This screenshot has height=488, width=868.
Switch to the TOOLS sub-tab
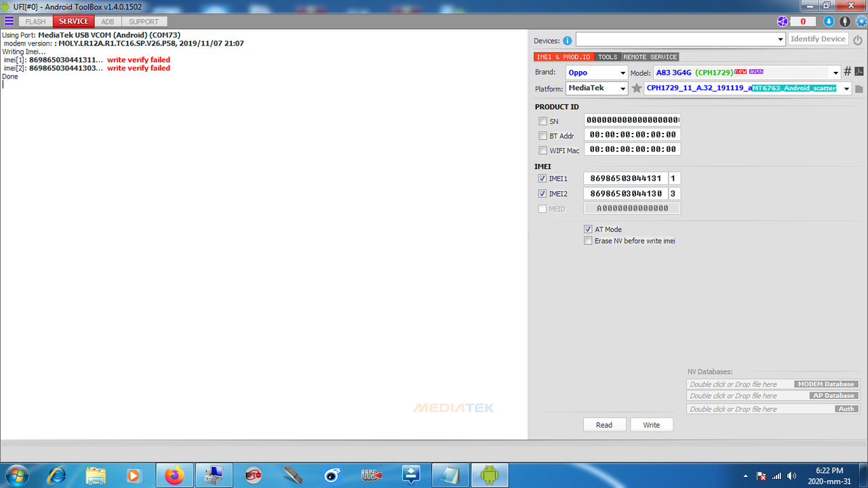pyautogui.click(x=608, y=57)
